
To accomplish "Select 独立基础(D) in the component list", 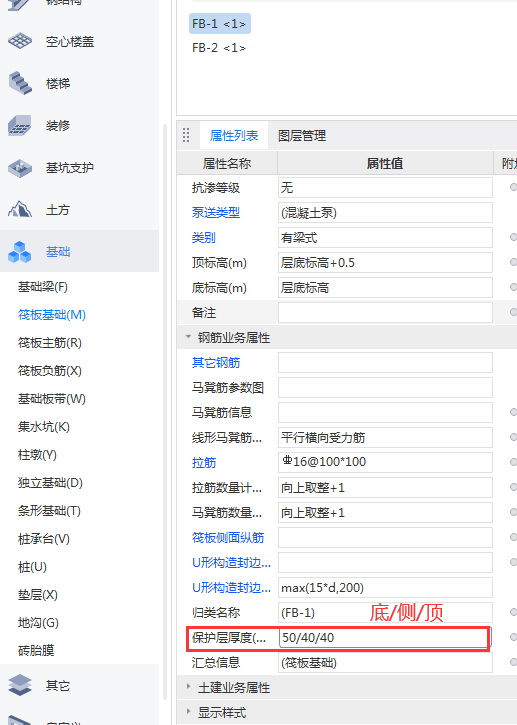I will 50,483.
